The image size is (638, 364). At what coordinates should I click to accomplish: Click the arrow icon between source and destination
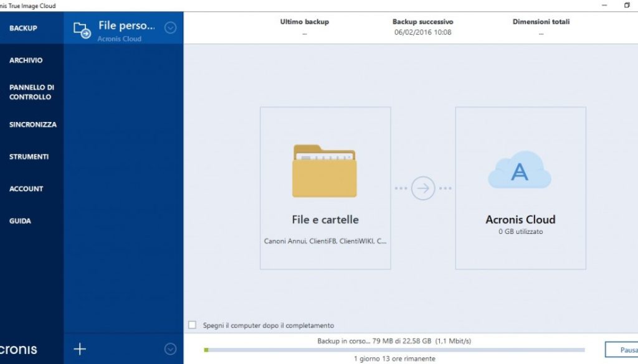pos(423,188)
